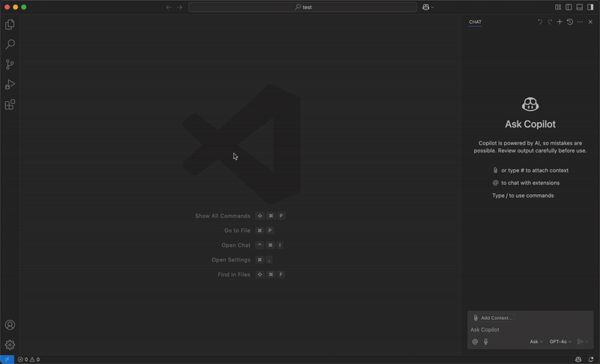Open the Source Control view
The image size is (600, 364).
10,64
